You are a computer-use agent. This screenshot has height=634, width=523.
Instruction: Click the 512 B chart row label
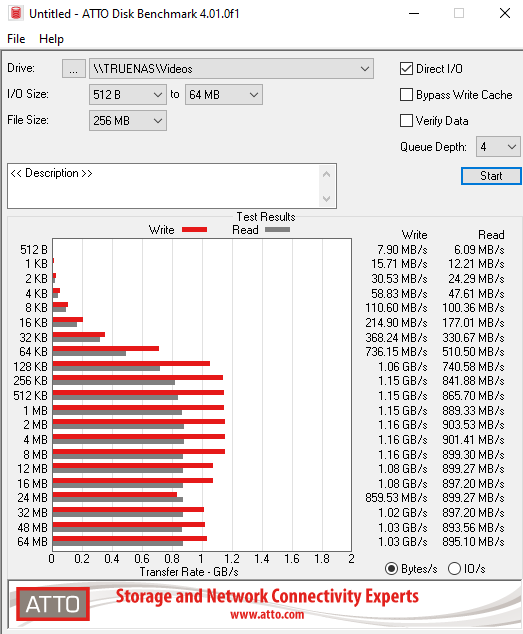click(x=34, y=249)
